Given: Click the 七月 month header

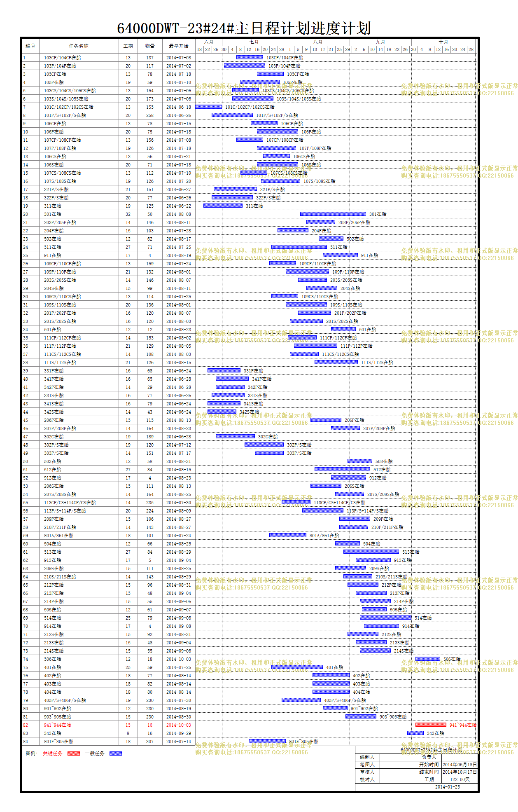Looking at the screenshot, I should point(254,42).
